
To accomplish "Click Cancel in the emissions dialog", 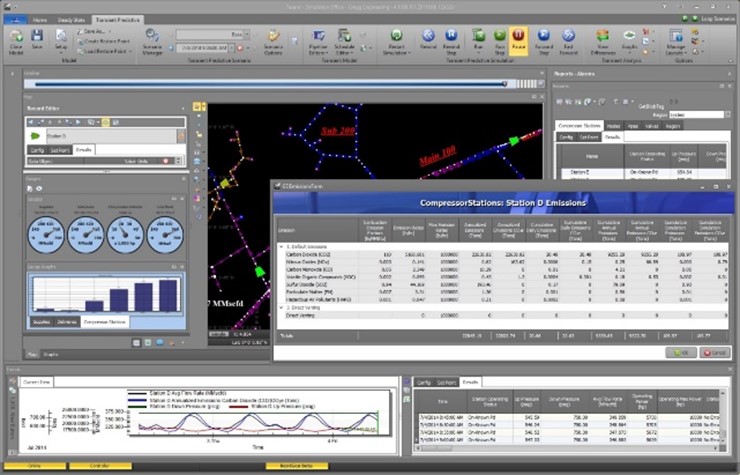I will 715,353.
